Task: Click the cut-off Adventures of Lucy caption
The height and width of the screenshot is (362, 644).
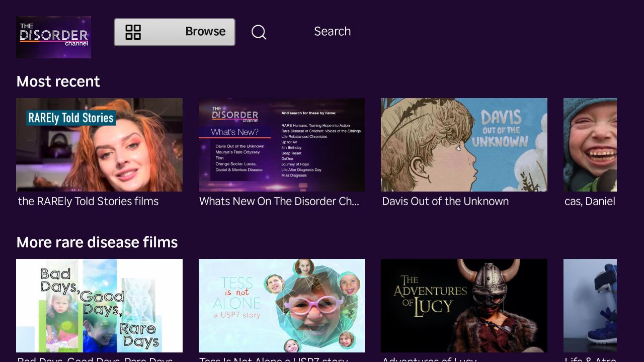Action: coord(429,359)
